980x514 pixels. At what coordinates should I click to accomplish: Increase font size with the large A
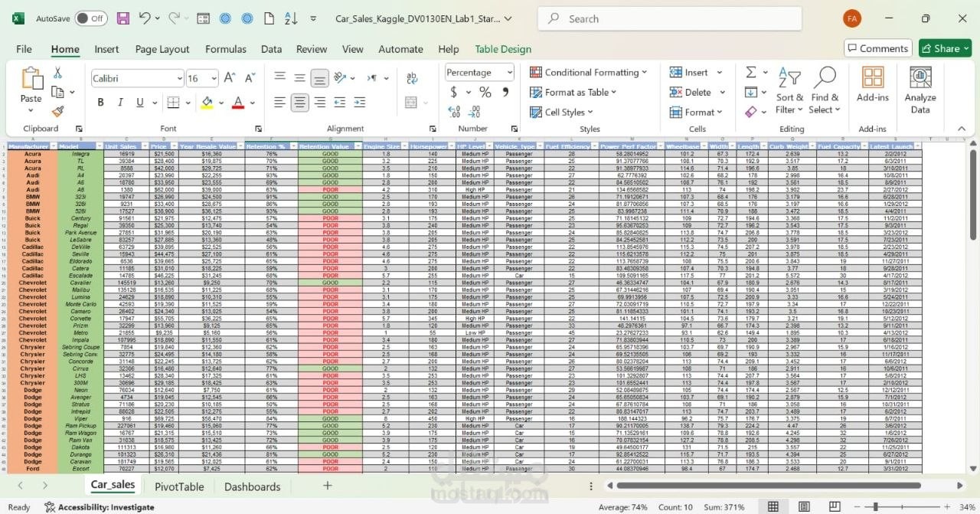230,78
